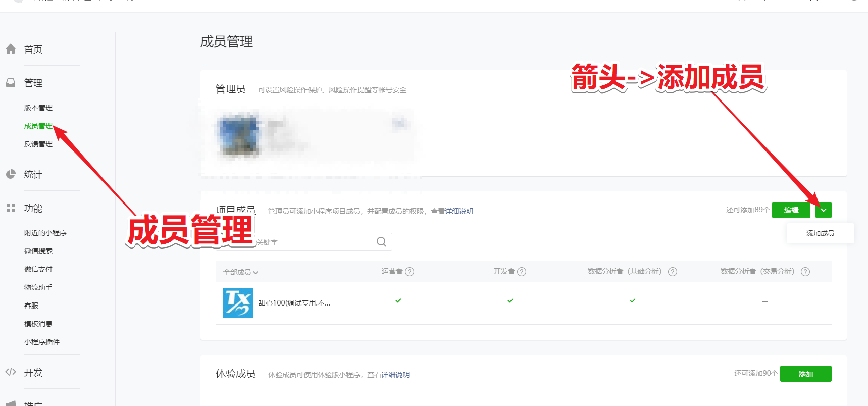Click the code icon beside 开发
The height and width of the screenshot is (406, 868).
[x=11, y=372]
